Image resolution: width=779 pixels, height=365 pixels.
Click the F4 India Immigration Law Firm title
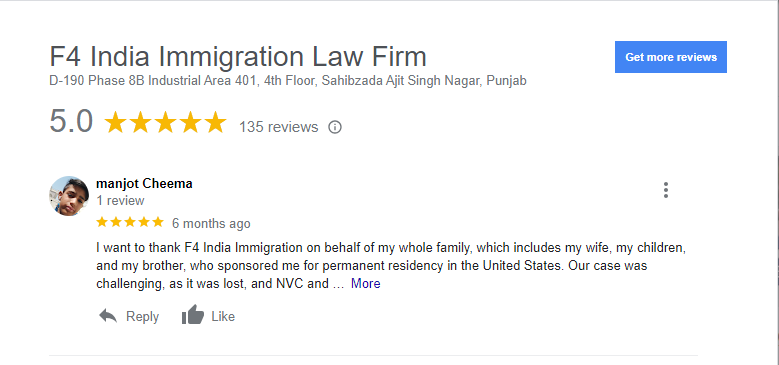(x=238, y=57)
